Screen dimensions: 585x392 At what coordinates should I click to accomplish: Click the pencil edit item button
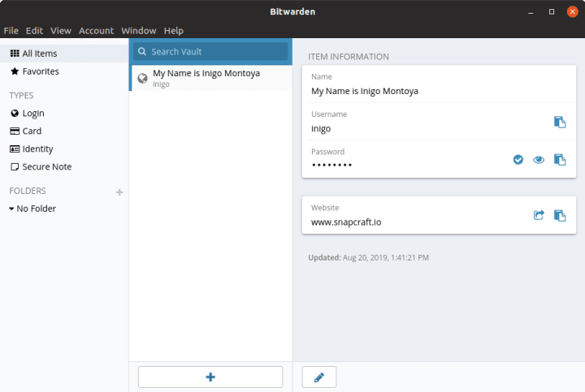click(x=319, y=377)
